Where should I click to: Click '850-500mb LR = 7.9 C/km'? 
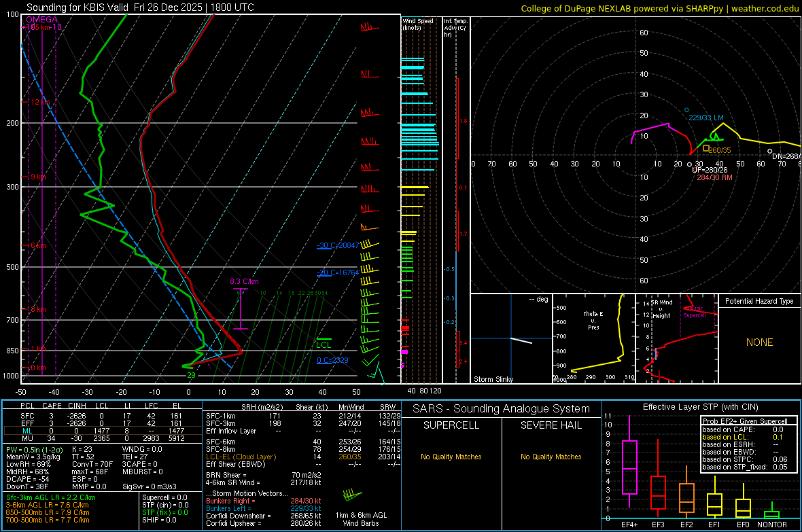pyautogui.click(x=48, y=512)
